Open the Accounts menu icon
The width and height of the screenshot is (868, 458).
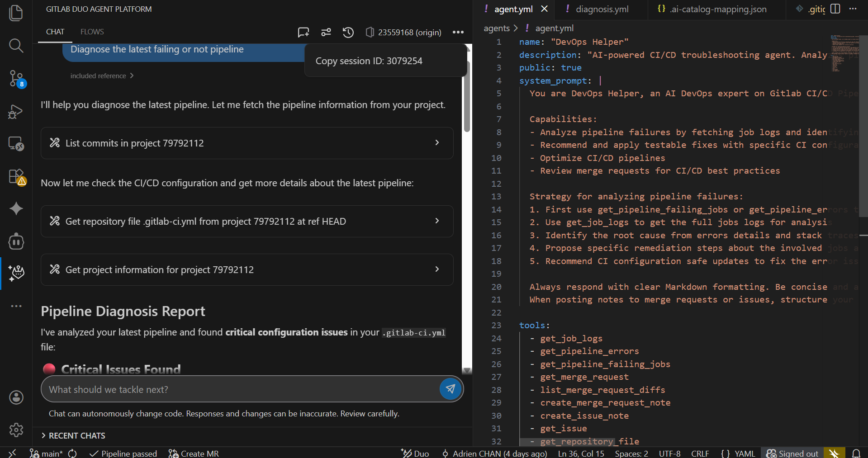[16, 397]
